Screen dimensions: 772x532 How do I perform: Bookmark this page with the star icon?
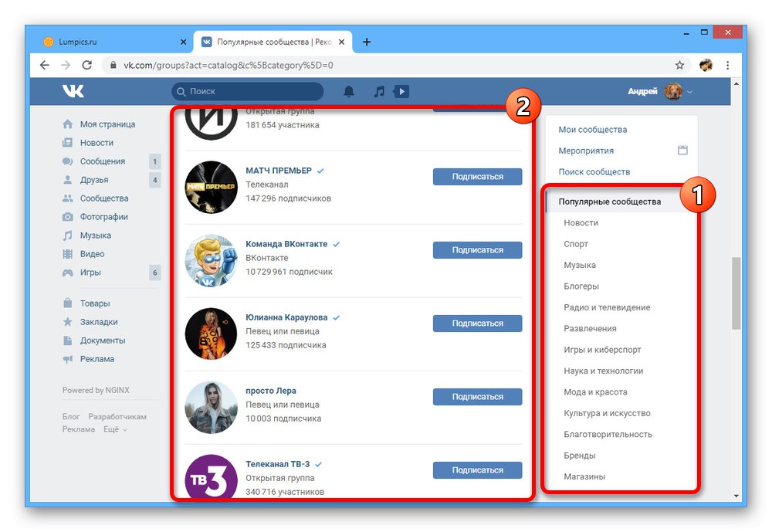[679, 65]
